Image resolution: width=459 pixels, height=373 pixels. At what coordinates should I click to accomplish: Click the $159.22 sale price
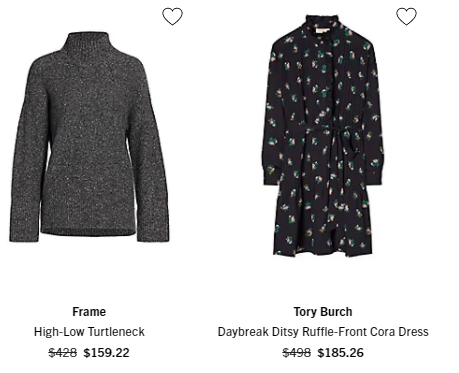(106, 353)
